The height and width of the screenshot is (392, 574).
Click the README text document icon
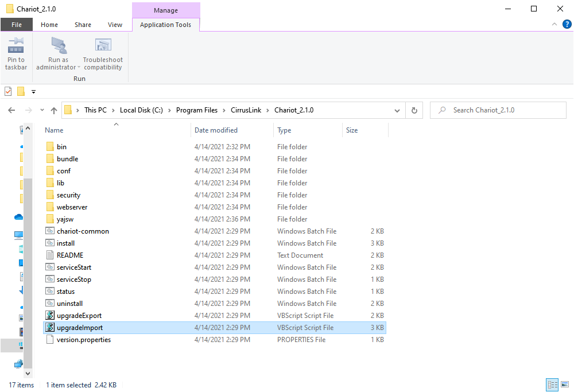50,255
